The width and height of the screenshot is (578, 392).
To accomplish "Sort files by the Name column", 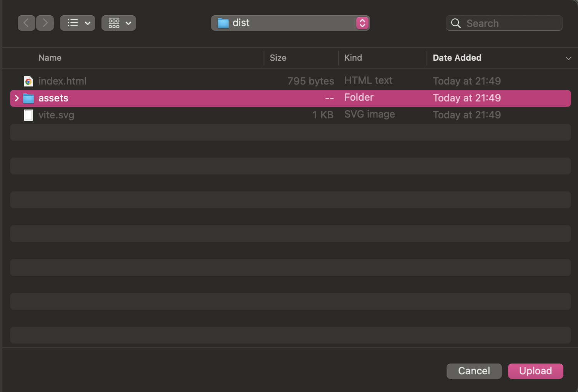I will pos(50,58).
